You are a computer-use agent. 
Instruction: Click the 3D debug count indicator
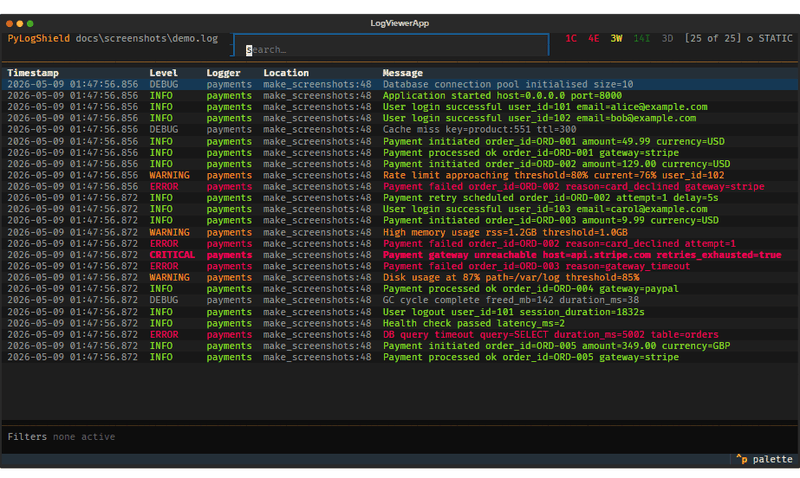667,39
